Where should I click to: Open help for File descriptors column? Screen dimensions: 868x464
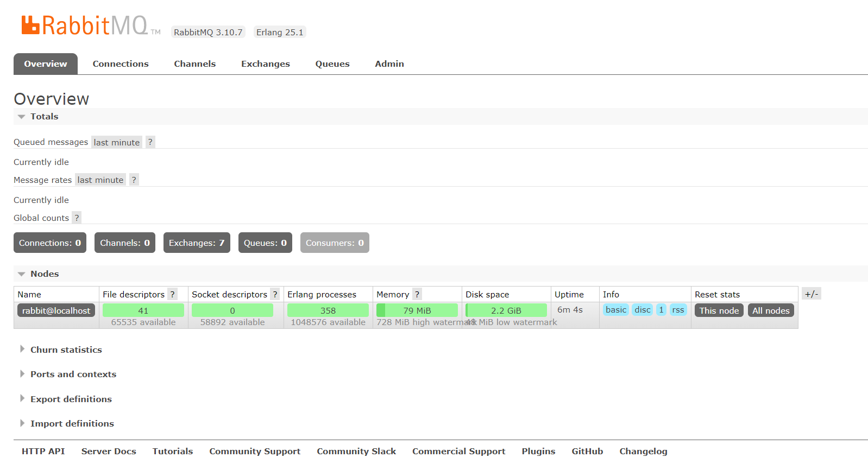tap(173, 294)
